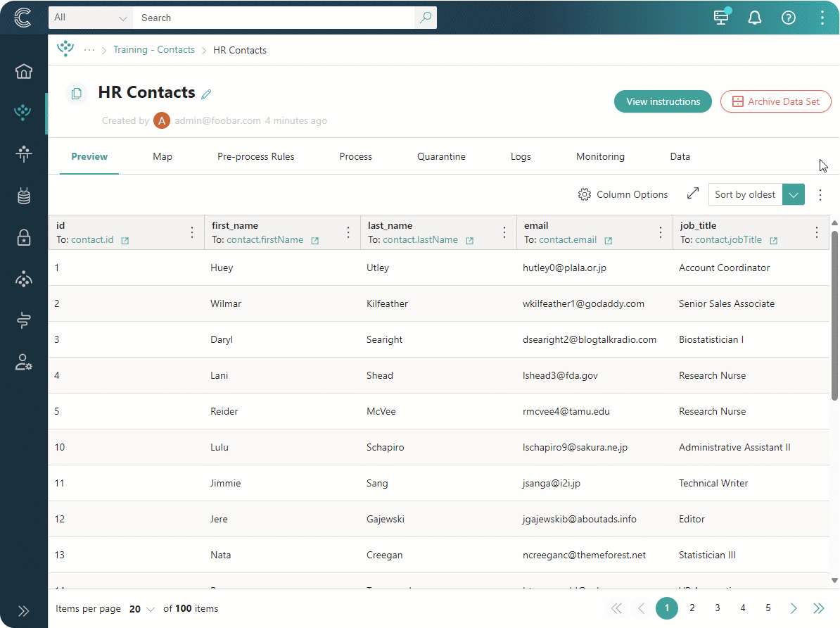Open the first_name column options menu
840x628 pixels.
(x=348, y=232)
